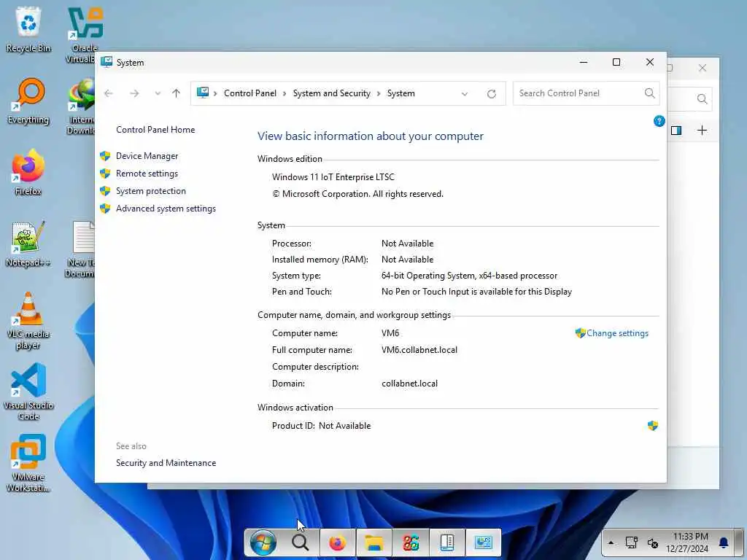
Task: Open the book-shaped app on taskbar
Action: pos(447,542)
